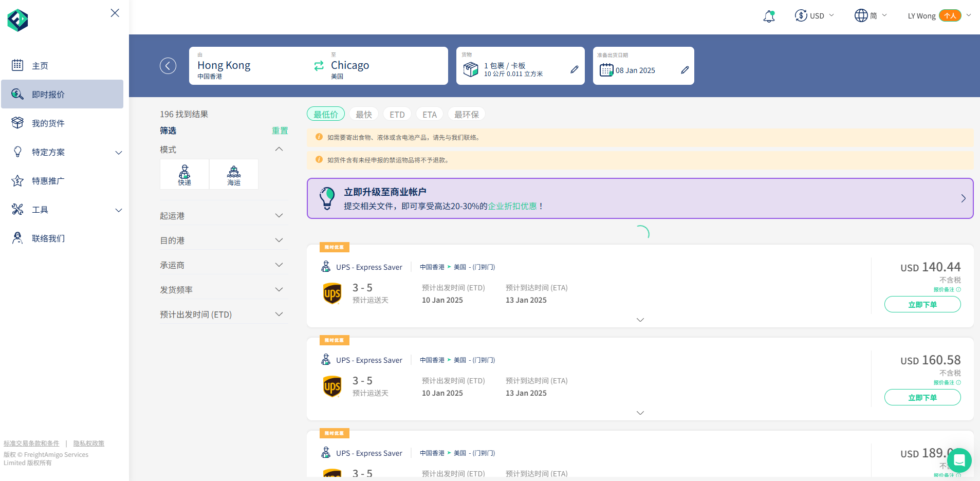Screen dimensions: 980x481
Task: Expand the 工具 sidebar menu
Action: pos(62,209)
